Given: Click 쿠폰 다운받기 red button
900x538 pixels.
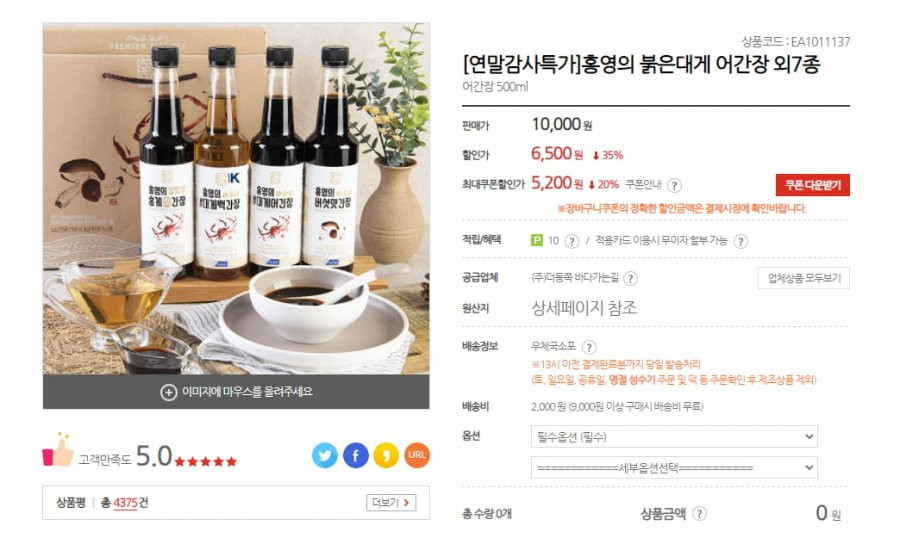Looking at the screenshot, I should coord(812,185).
